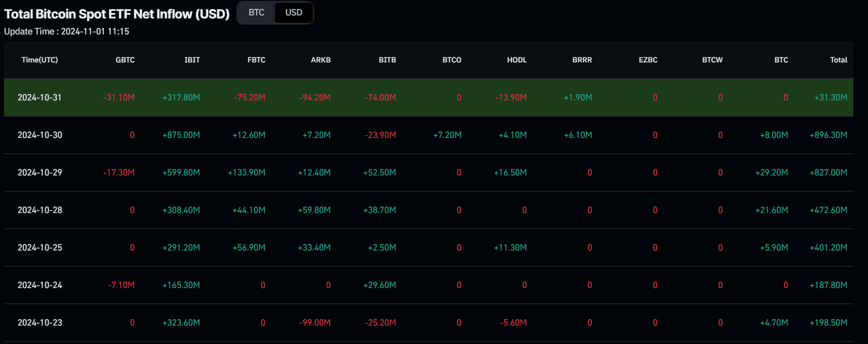Viewport: 868px width, 344px height.
Task: Switch the toggle to BTC units
Action: (x=257, y=12)
